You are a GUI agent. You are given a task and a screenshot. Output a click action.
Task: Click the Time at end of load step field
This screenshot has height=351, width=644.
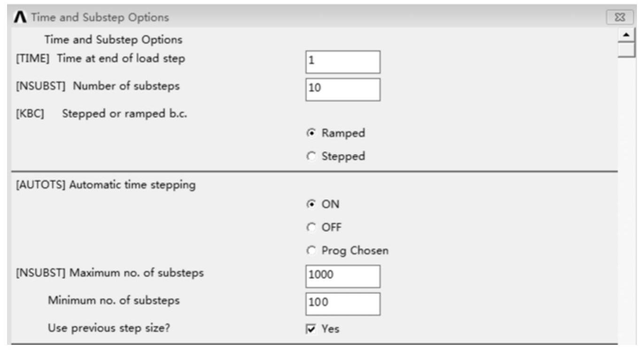[x=342, y=62]
